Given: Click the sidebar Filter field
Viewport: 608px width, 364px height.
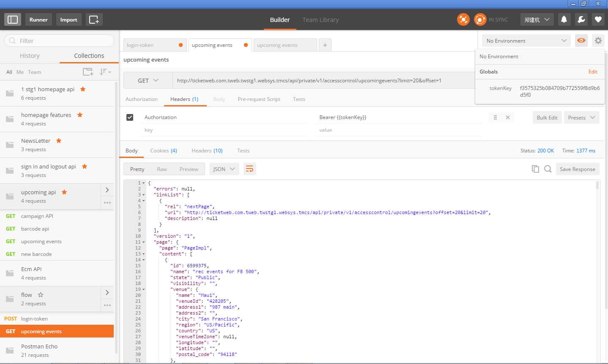Looking at the screenshot, I should coord(60,41).
